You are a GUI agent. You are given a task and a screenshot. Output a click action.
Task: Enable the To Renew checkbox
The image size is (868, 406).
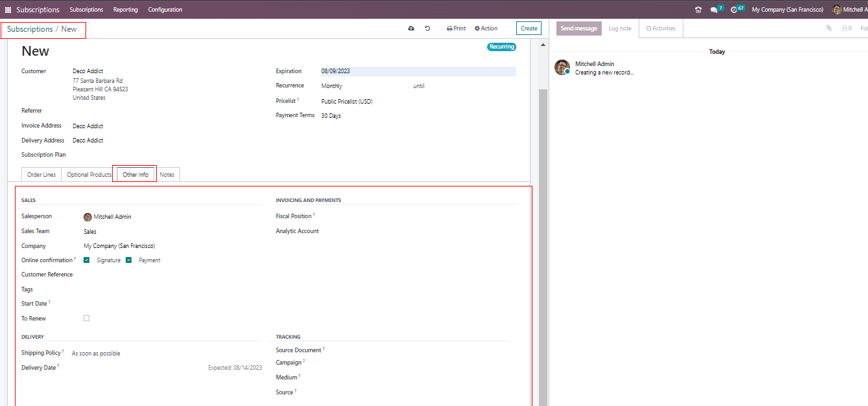pyautogui.click(x=87, y=319)
